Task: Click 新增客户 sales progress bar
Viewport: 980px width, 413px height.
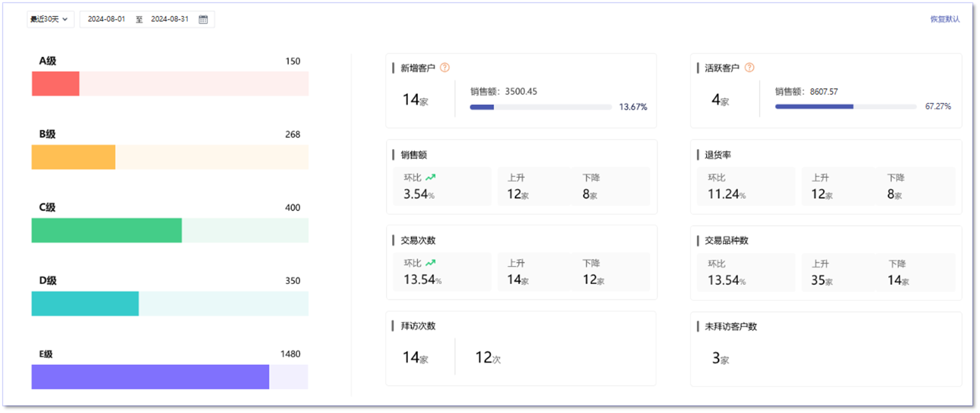Action: (540, 107)
